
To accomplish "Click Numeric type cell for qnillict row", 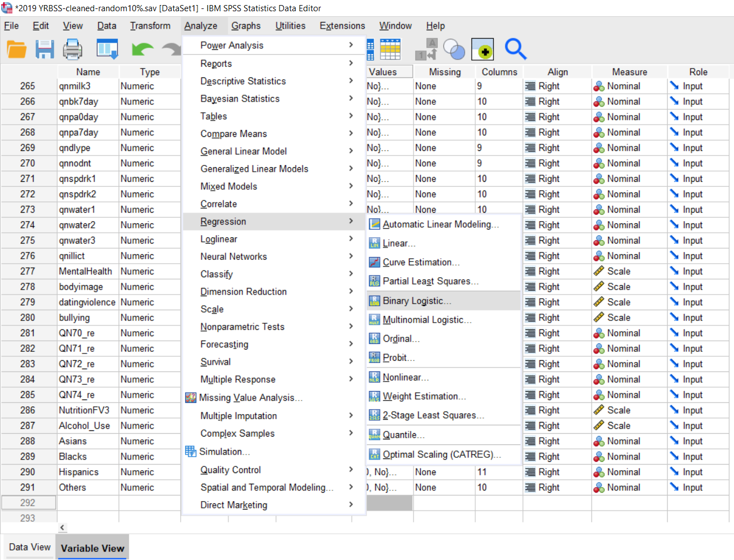I will point(150,256).
